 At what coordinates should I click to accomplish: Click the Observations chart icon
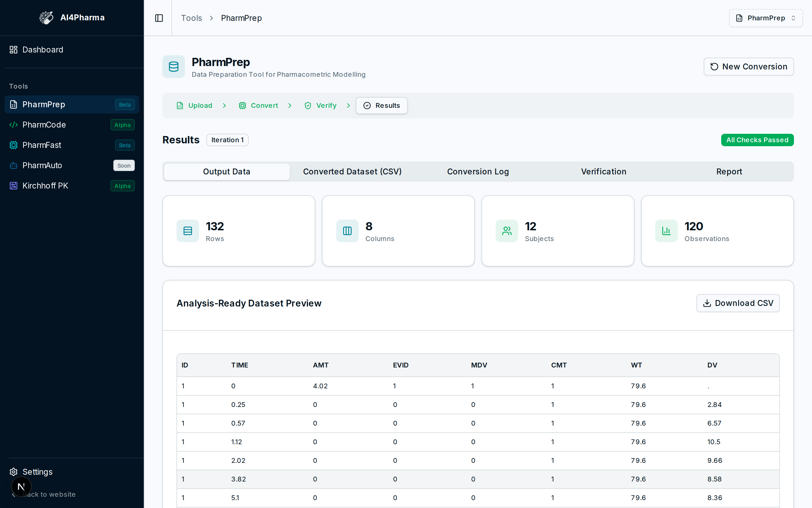point(667,231)
